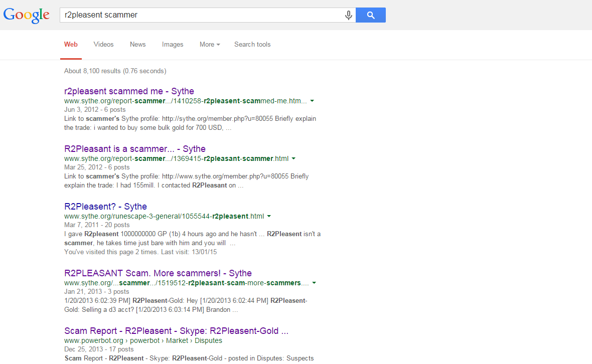Click snippet 'Gold: Selling a d3 acct?'
592x364 pixels.
pyautogui.click(x=99, y=310)
